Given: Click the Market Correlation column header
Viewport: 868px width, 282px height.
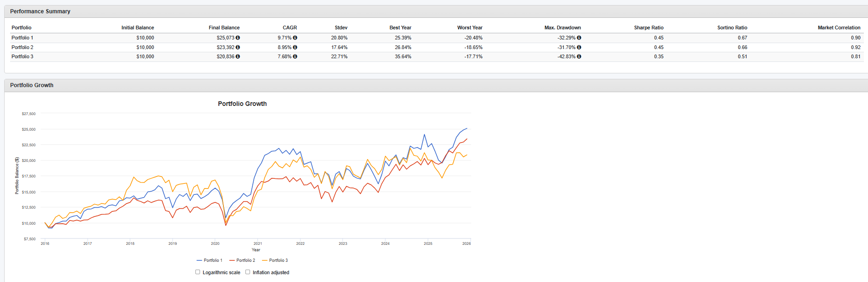Looking at the screenshot, I should point(839,28).
